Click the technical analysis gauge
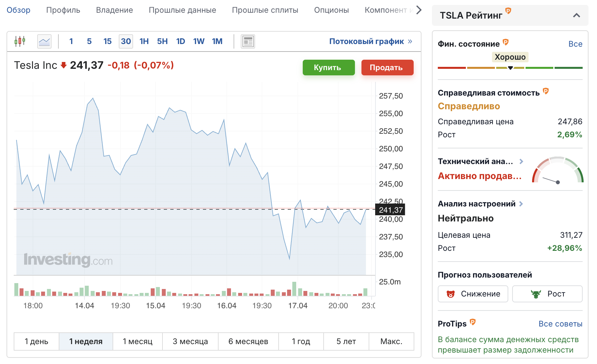The height and width of the screenshot is (364, 597). 558,170
